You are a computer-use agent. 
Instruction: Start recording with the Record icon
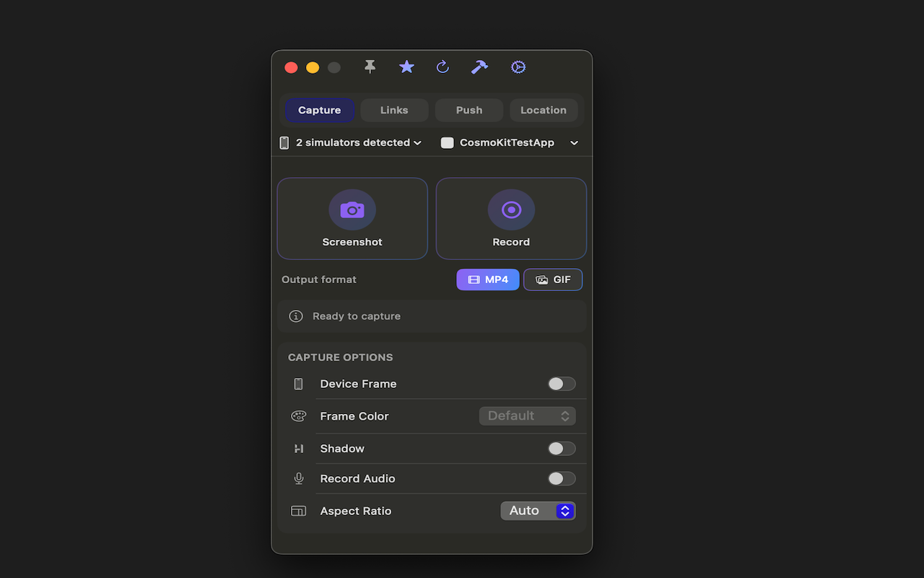click(511, 210)
